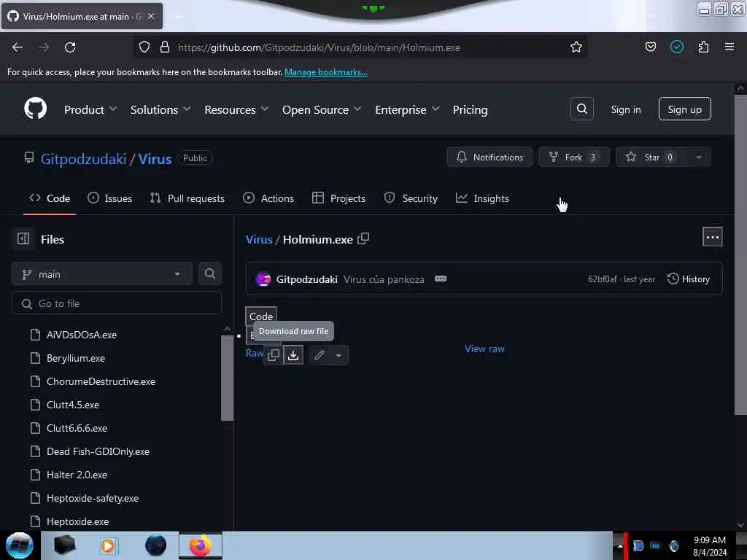Click the Save to Pocket icon

point(650,47)
